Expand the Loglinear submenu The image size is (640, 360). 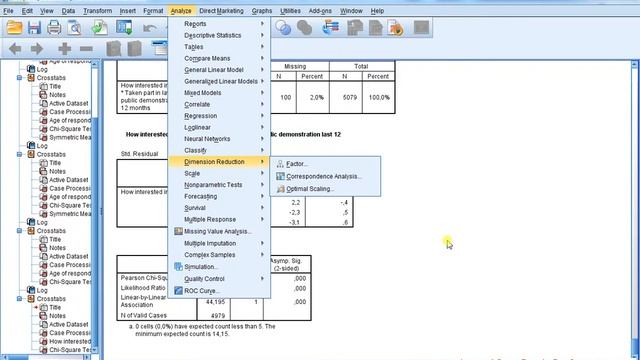pyautogui.click(x=219, y=127)
